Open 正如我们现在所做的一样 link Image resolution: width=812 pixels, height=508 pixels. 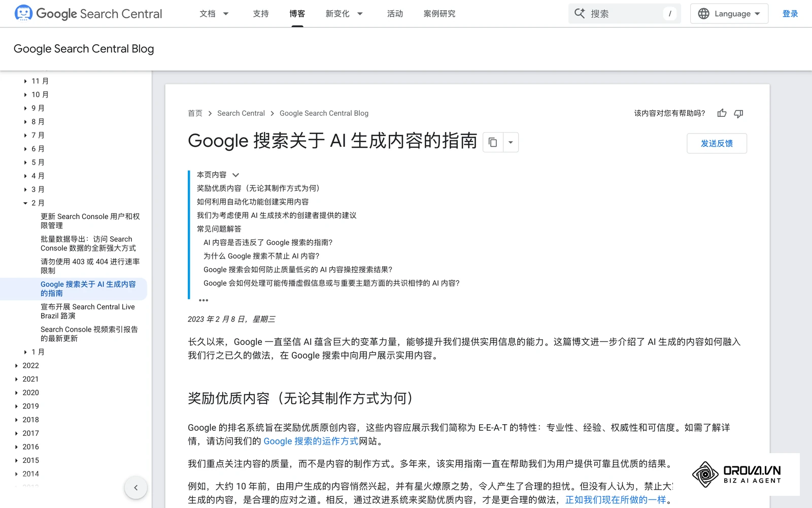pos(616,500)
